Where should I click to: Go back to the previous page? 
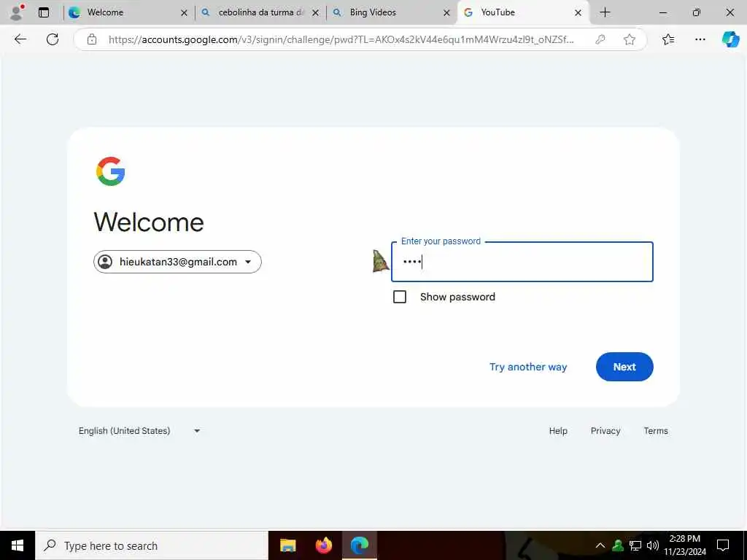click(20, 39)
